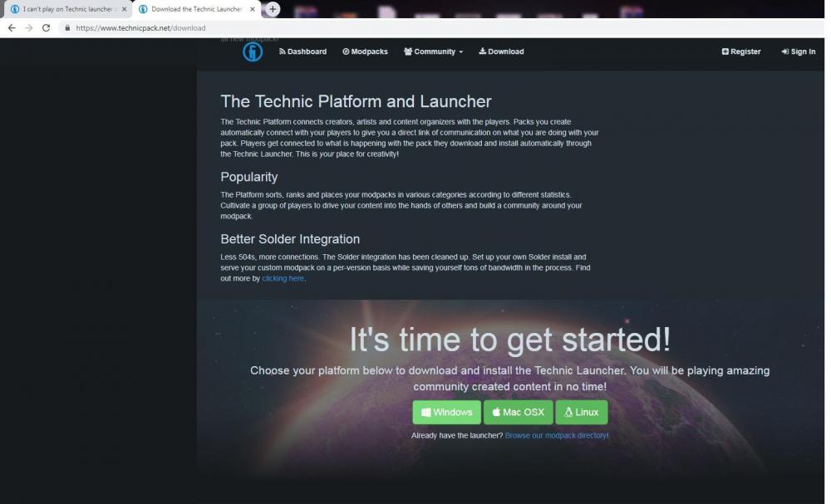
Task: Open 'Browse our modpack directory!' link
Action: pos(557,435)
